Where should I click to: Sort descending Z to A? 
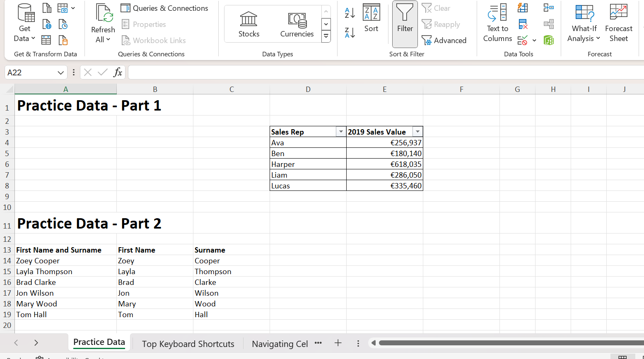(350, 32)
